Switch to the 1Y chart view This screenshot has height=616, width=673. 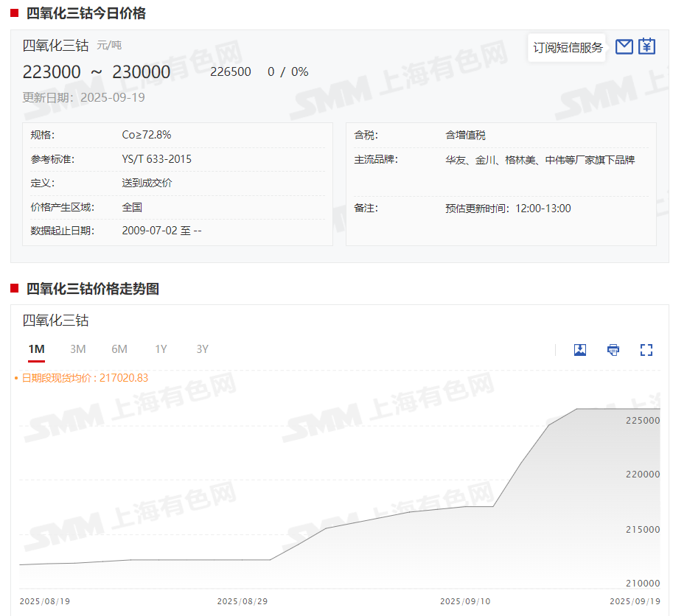point(161,349)
